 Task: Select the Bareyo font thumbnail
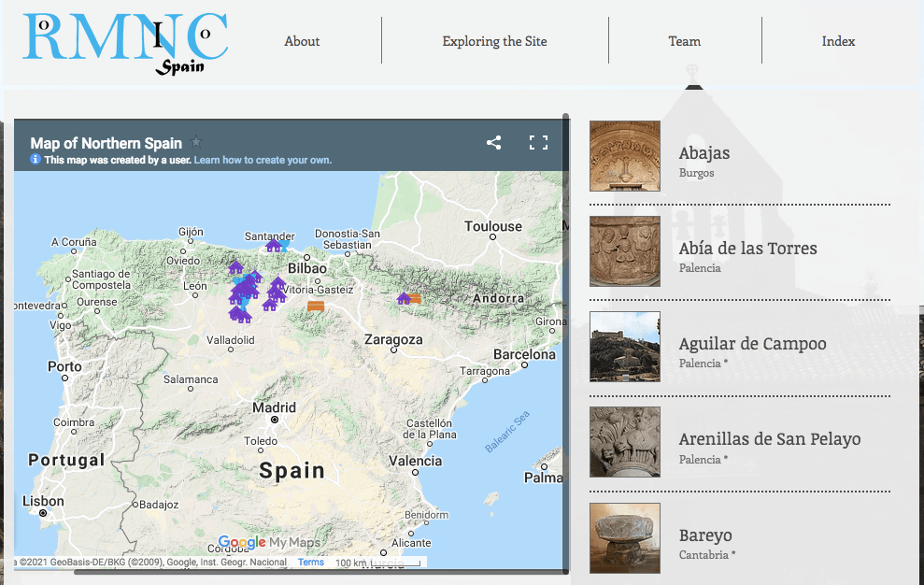(x=625, y=537)
